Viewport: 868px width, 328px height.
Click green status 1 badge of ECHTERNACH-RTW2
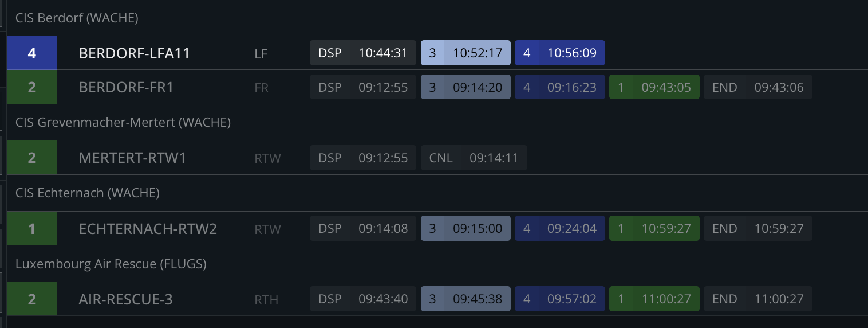click(32, 229)
